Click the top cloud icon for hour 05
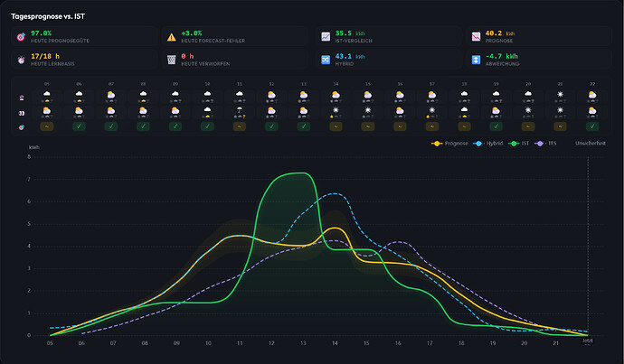The image size is (624, 364). point(47,94)
